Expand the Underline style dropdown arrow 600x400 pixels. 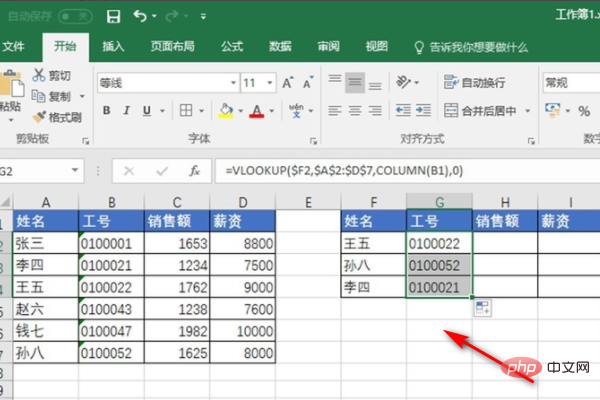162,111
